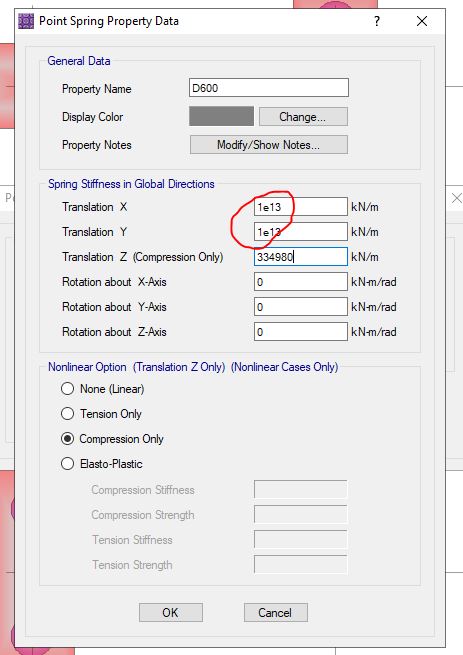This screenshot has height=655, width=463.
Task: Click the Cancel button
Action: tap(275, 612)
